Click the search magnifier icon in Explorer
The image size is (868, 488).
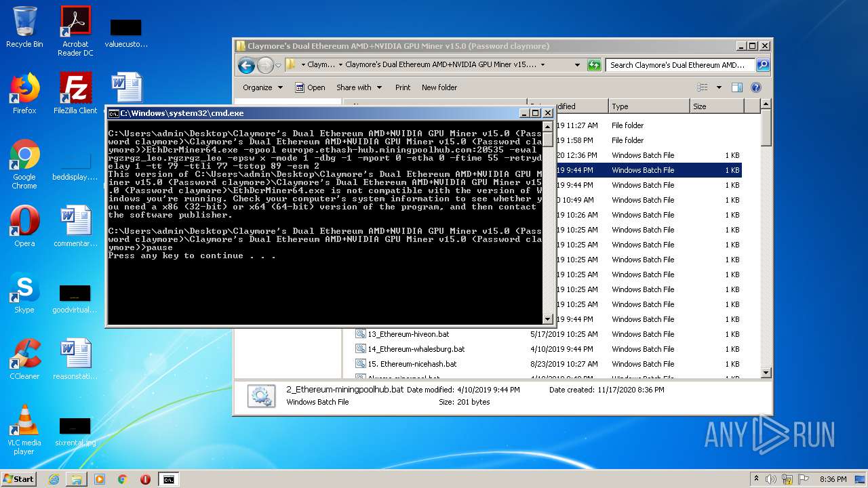(762, 65)
